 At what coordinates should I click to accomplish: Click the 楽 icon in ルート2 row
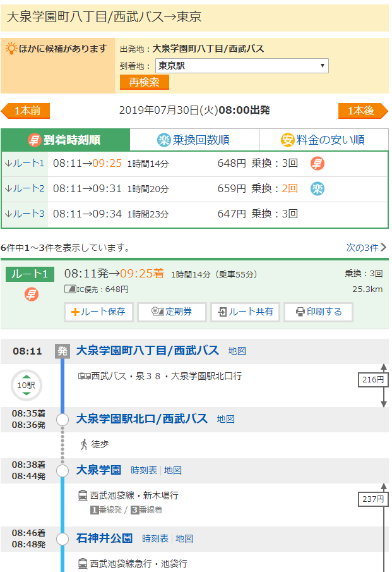pos(318,188)
